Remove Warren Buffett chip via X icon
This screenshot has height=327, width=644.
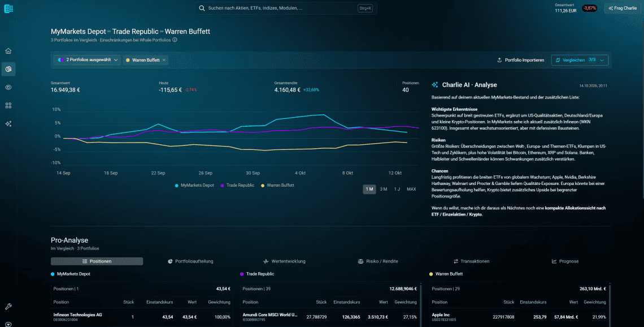[x=164, y=60]
